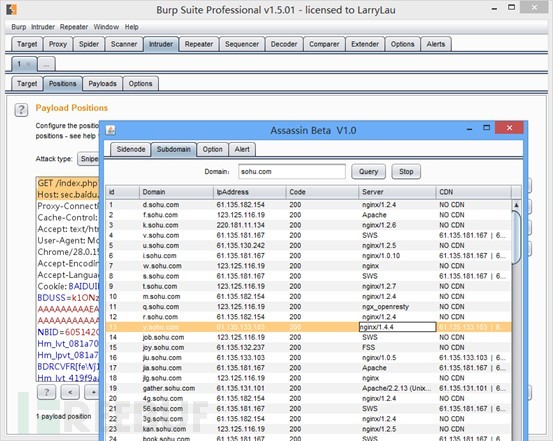Screen dimensions: 553x441
Task: Select the Subdomain tab in Assassin
Action: (x=174, y=149)
